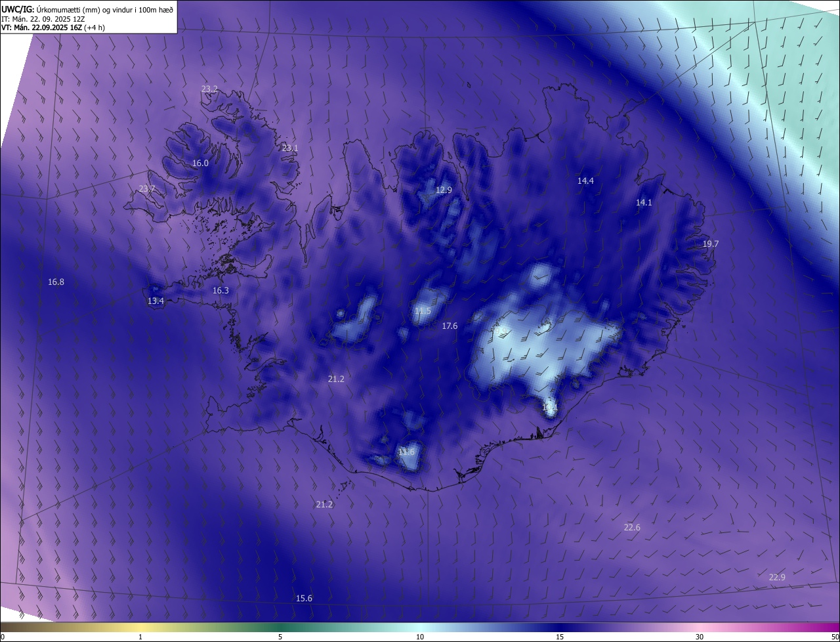Click the '10' tick on the colour scale

(x=420, y=637)
